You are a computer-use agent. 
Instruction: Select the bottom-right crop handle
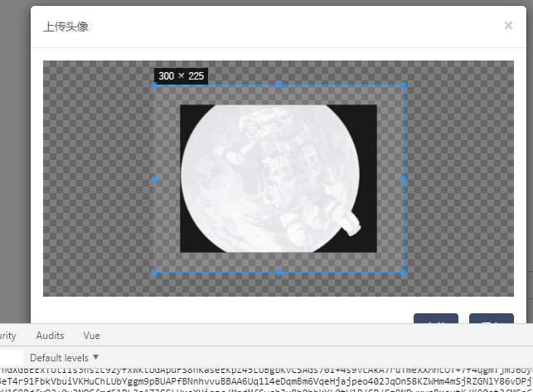click(x=403, y=273)
